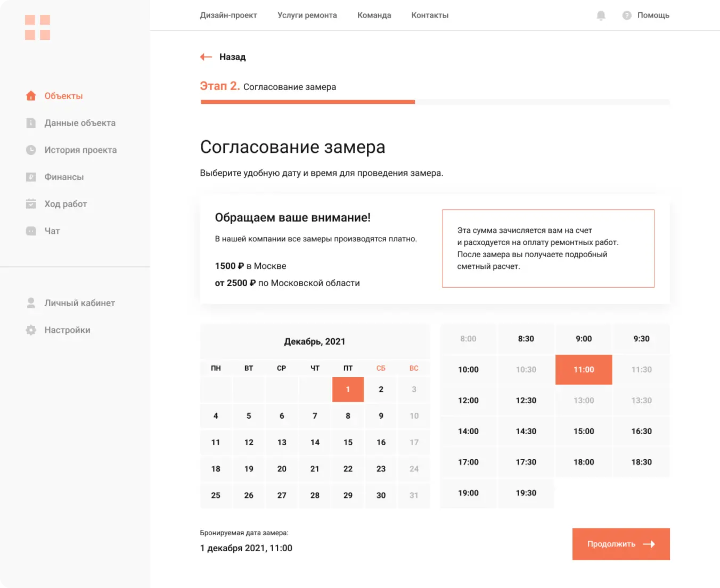Choose the 12:30 time slot
This screenshot has height=588, width=720.
[x=526, y=401]
